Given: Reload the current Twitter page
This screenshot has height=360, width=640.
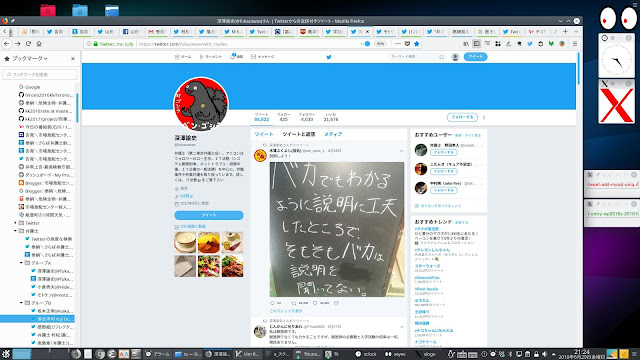Looking at the screenshot, I should [28, 44].
